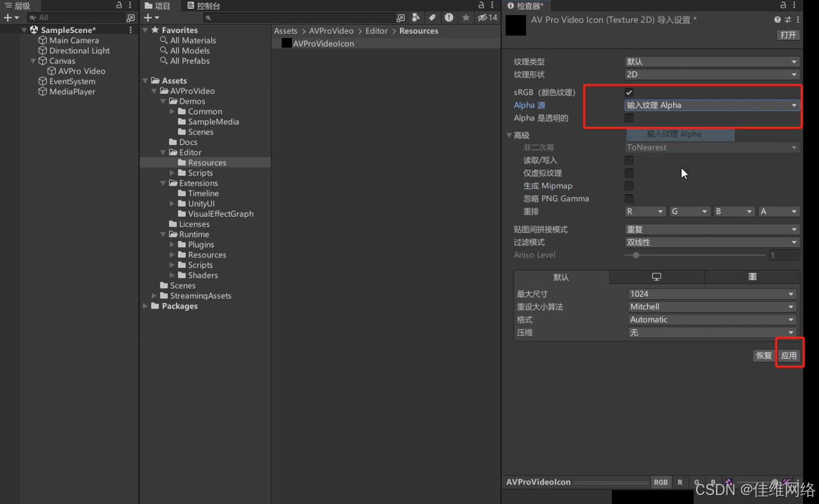
Task: Switch to the 层级 tab
Action: [17, 6]
